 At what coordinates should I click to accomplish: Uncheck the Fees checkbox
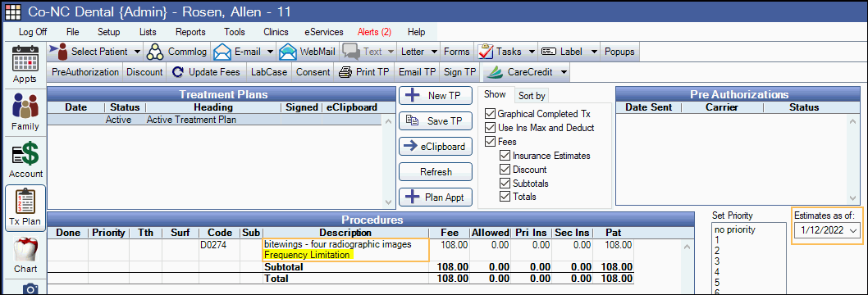[x=489, y=142]
